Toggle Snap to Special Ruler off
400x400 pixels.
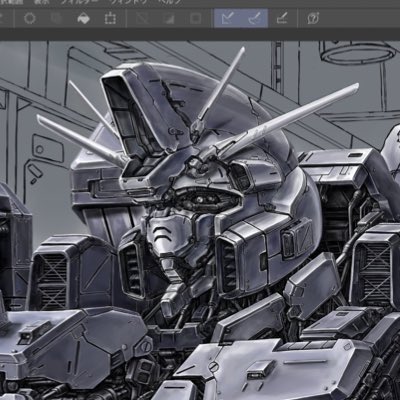click(x=254, y=18)
